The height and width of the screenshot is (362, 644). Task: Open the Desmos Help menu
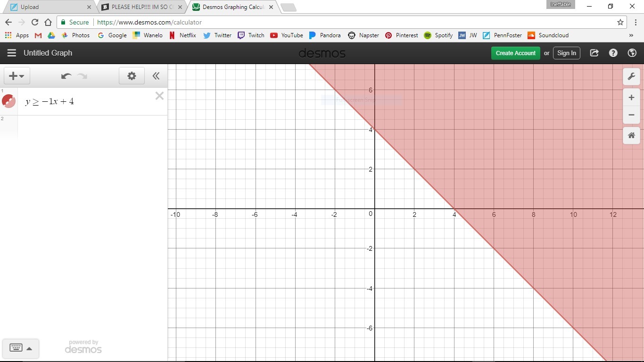click(613, 53)
